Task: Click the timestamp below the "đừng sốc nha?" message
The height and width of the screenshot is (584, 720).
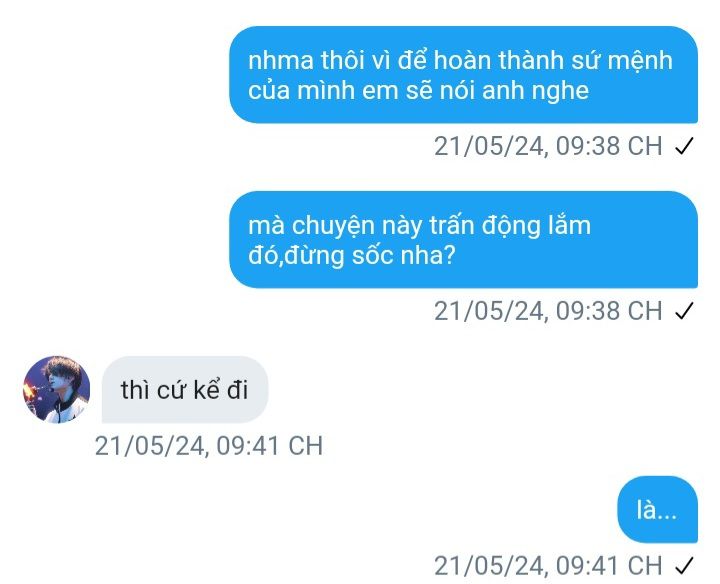Action: point(548,311)
